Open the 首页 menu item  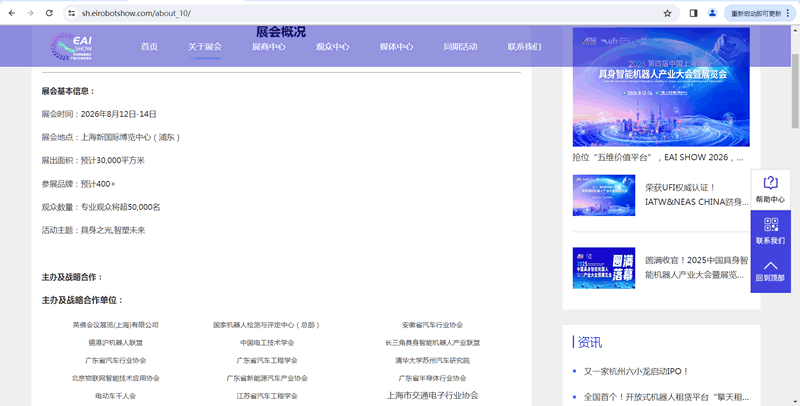tap(149, 47)
